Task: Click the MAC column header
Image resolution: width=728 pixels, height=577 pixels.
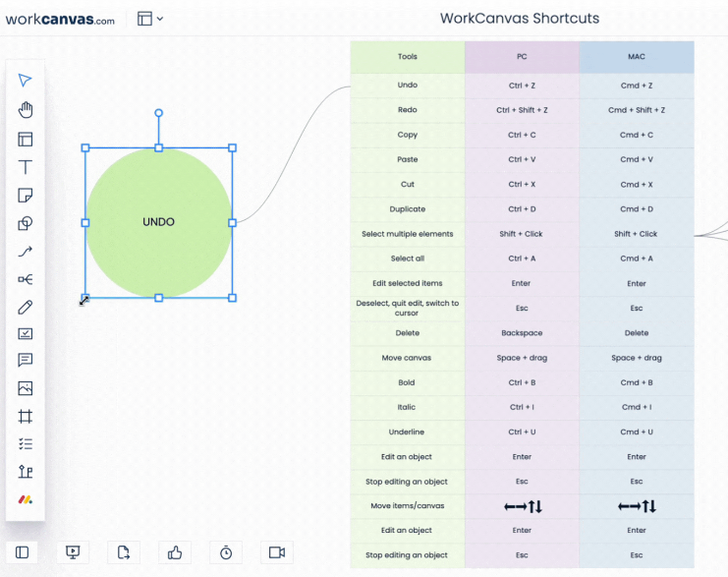Action: point(637,57)
